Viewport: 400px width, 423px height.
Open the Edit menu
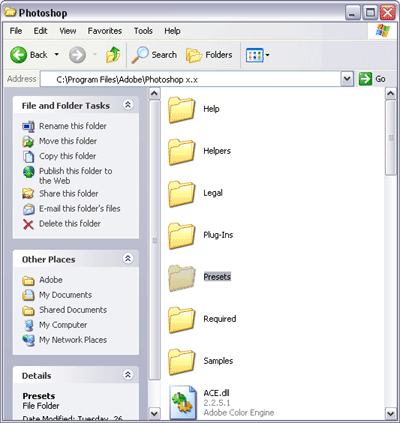click(40, 31)
